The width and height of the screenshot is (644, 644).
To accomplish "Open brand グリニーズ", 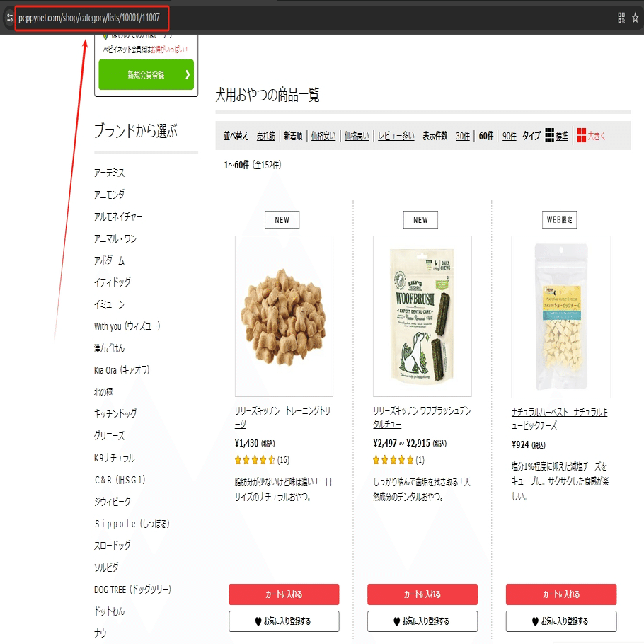I will (x=109, y=436).
